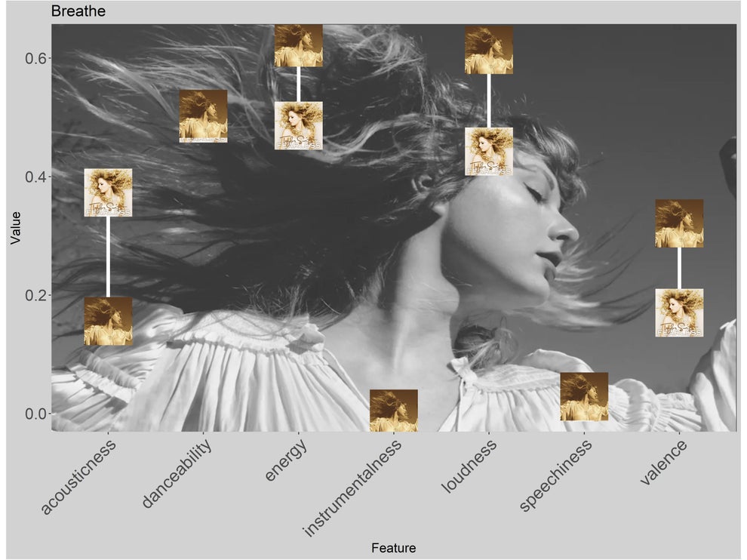Click the instrumentalness album cover near zero

coord(392,409)
